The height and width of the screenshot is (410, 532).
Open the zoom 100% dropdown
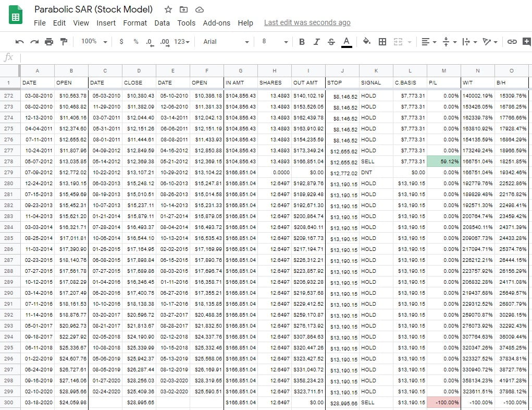94,42
